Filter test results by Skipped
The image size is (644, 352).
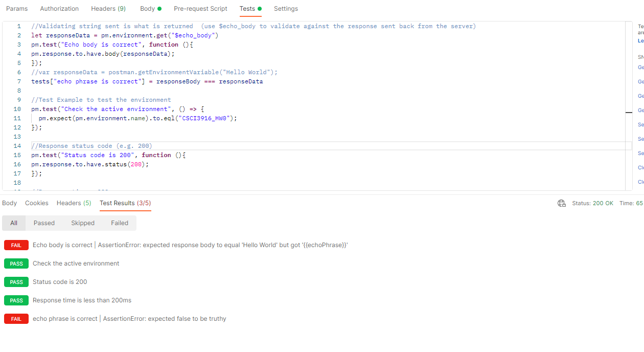coord(83,223)
